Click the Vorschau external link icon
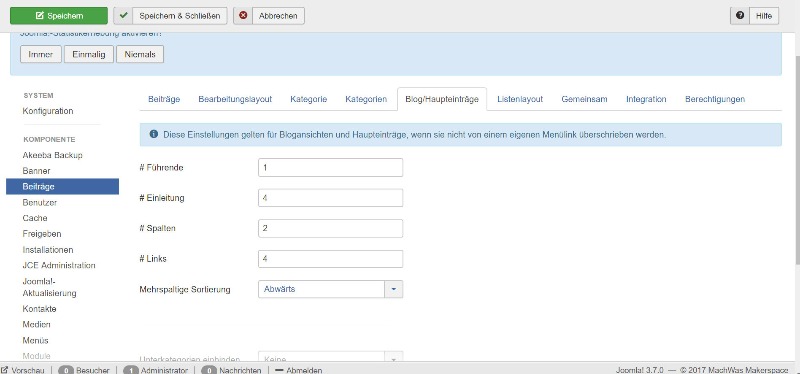 (5, 369)
